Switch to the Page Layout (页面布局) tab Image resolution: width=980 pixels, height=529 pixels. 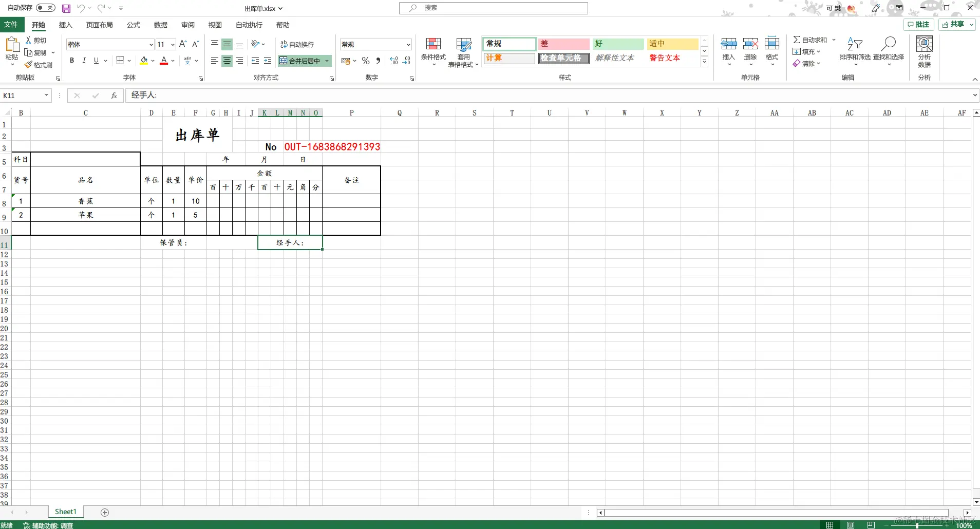pos(100,25)
